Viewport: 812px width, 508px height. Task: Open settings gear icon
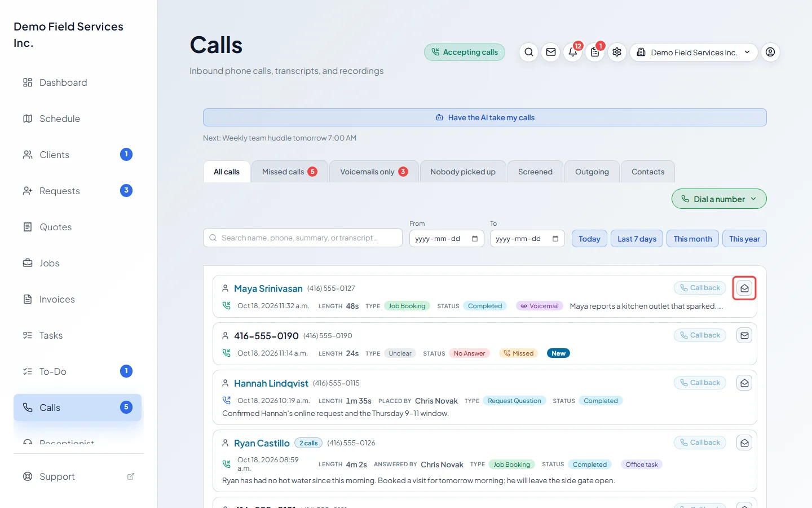(x=617, y=52)
